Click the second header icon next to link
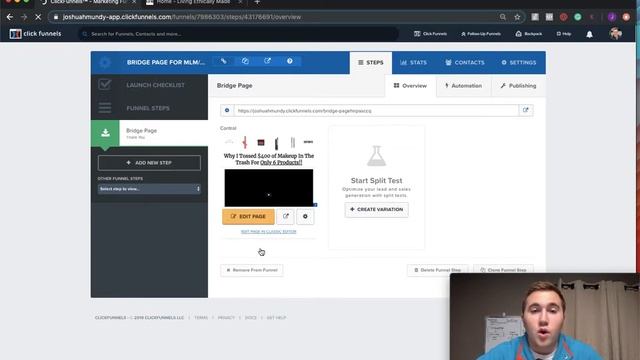The height and width of the screenshot is (360, 640). 245,61
